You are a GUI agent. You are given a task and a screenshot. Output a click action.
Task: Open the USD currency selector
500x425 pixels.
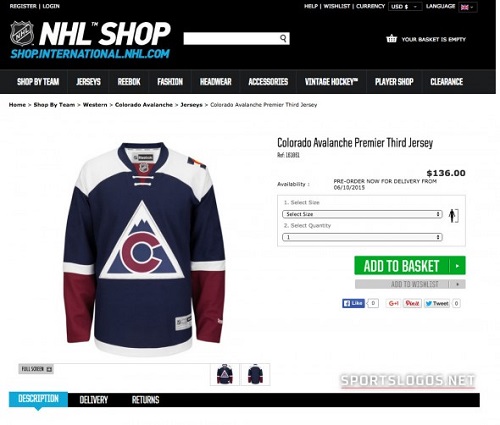click(x=405, y=7)
